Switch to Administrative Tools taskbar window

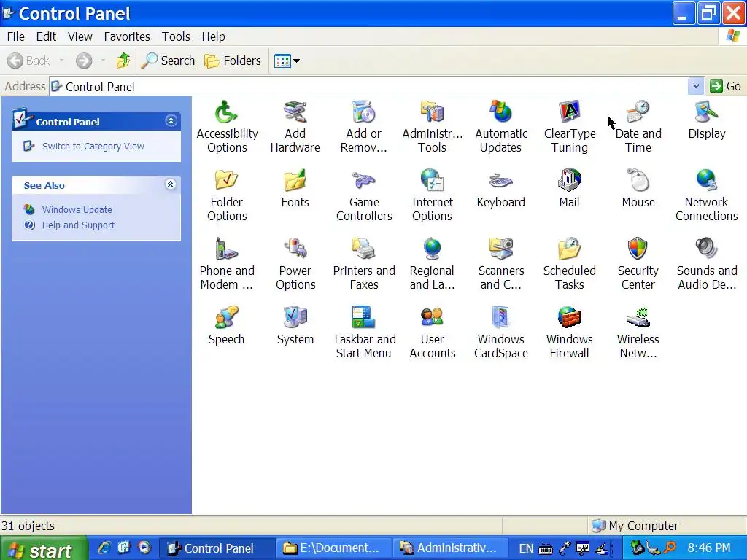pos(449,548)
